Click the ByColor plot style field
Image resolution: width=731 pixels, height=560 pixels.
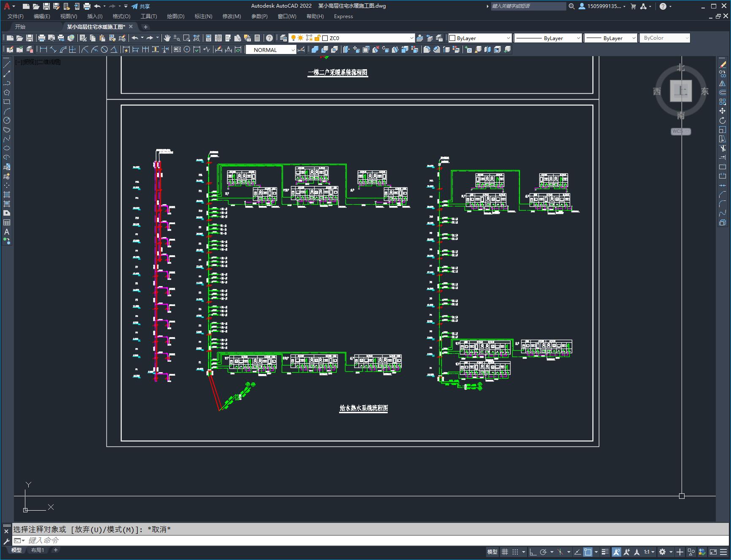click(x=665, y=38)
